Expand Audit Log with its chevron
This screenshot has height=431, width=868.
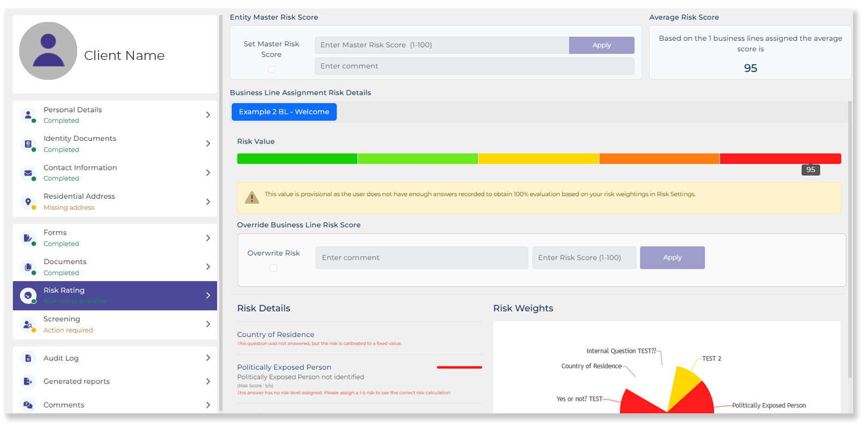click(x=208, y=358)
